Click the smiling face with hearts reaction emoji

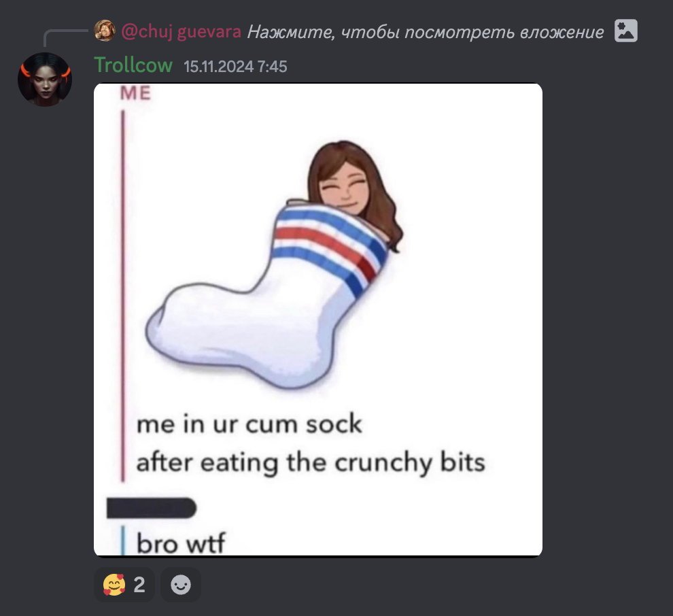coord(114,585)
